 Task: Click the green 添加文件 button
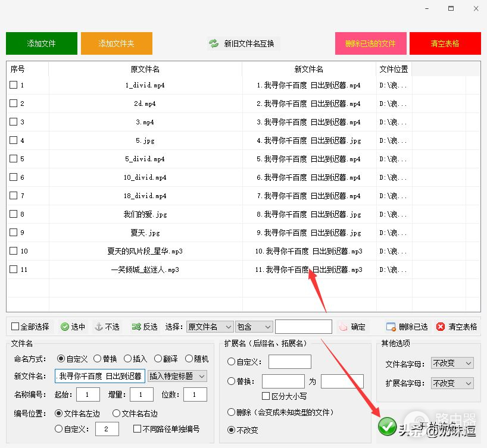coord(42,43)
